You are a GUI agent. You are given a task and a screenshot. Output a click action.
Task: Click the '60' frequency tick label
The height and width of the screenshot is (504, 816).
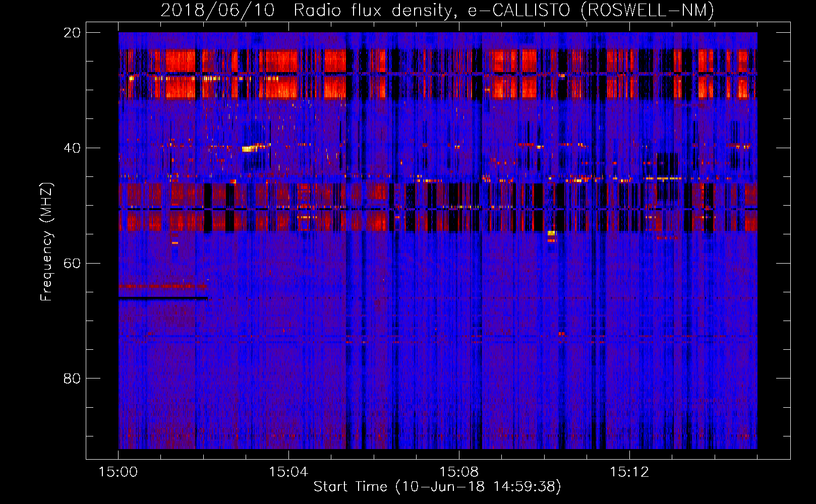coord(72,263)
